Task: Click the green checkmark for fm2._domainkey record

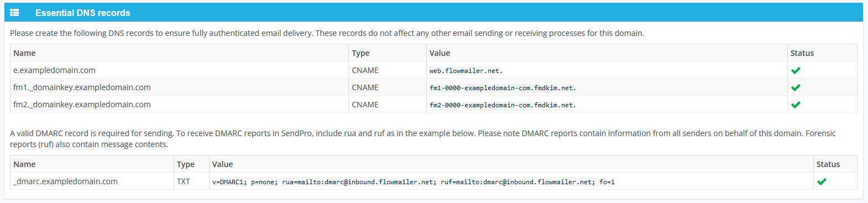Action: click(x=796, y=105)
